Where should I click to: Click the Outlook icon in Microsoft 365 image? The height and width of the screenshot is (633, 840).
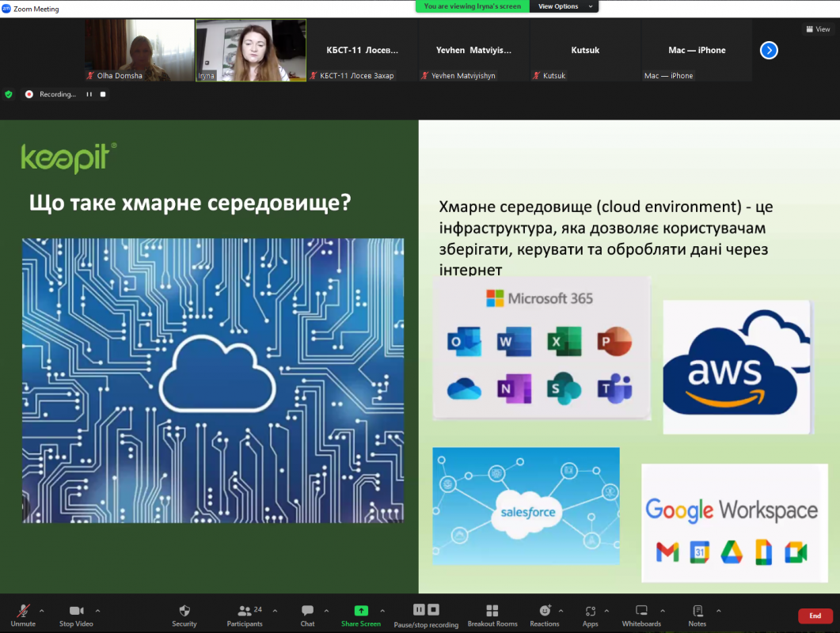coord(464,341)
